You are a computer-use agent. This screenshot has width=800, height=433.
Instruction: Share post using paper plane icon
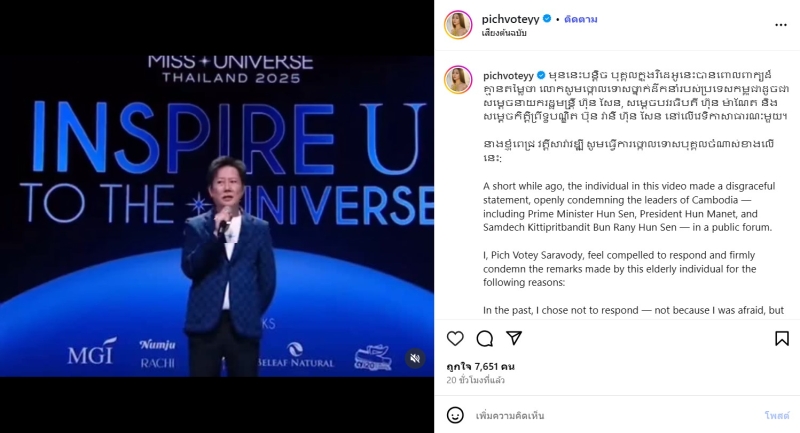(x=514, y=338)
